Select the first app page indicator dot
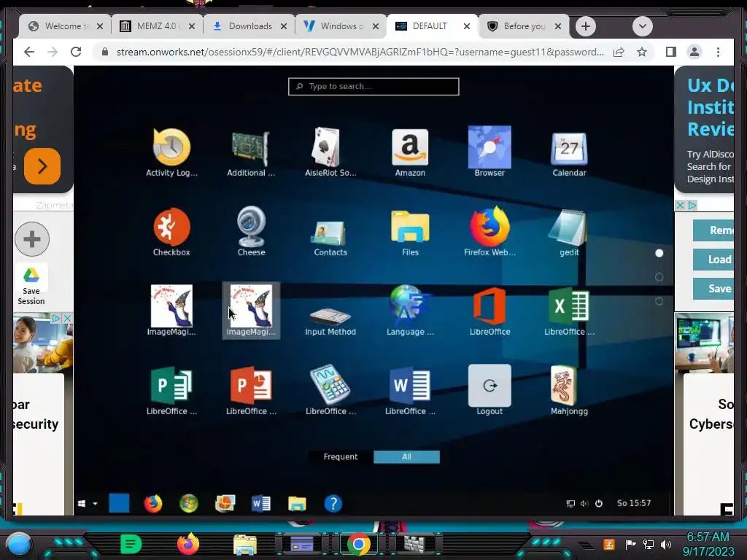Screen dimensions: 747x560 659,253
